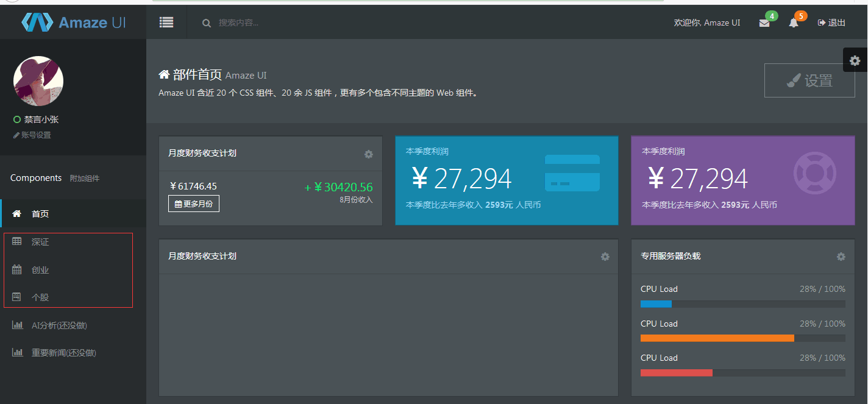This screenshot has width=868, height=404.
Task: Click the home icon beside 首页
Action: [x=17, y=214]
